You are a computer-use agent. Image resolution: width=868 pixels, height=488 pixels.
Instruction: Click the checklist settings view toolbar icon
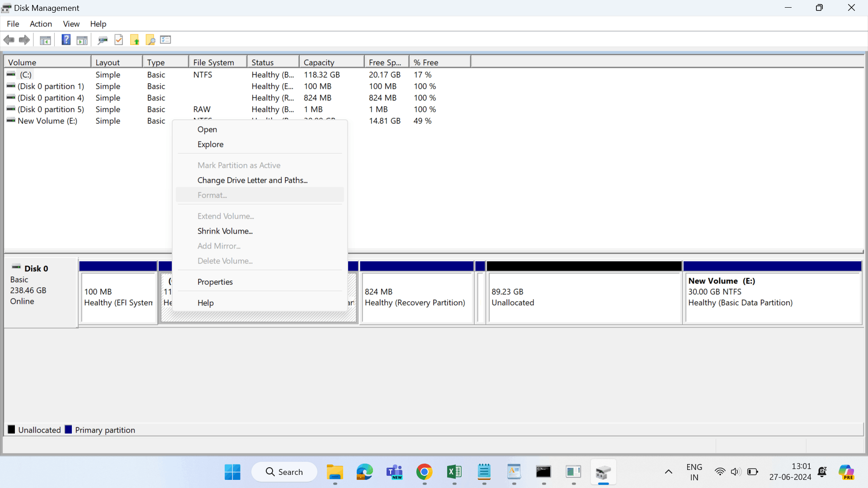[x=165, y=40]
